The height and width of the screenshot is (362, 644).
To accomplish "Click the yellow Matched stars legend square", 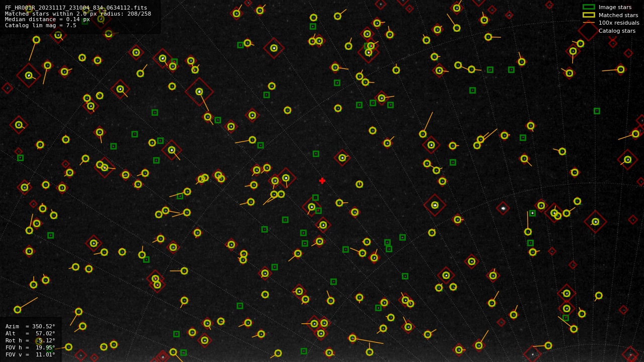I will point(589,15).
